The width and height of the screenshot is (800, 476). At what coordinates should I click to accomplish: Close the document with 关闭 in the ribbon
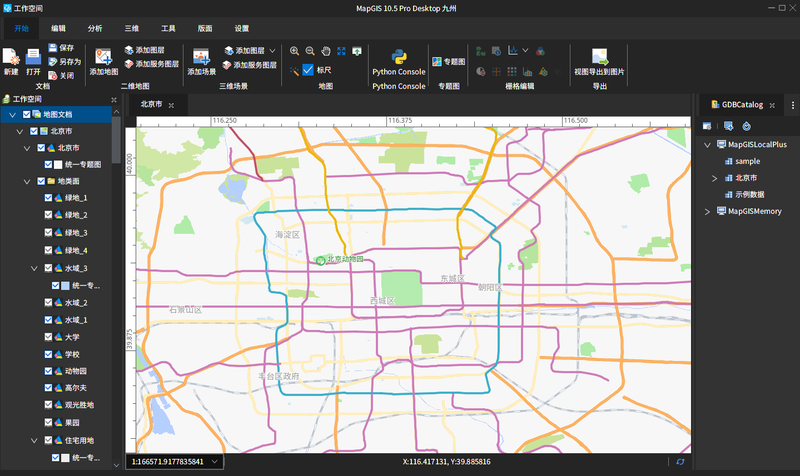click(x=61, y=75)
